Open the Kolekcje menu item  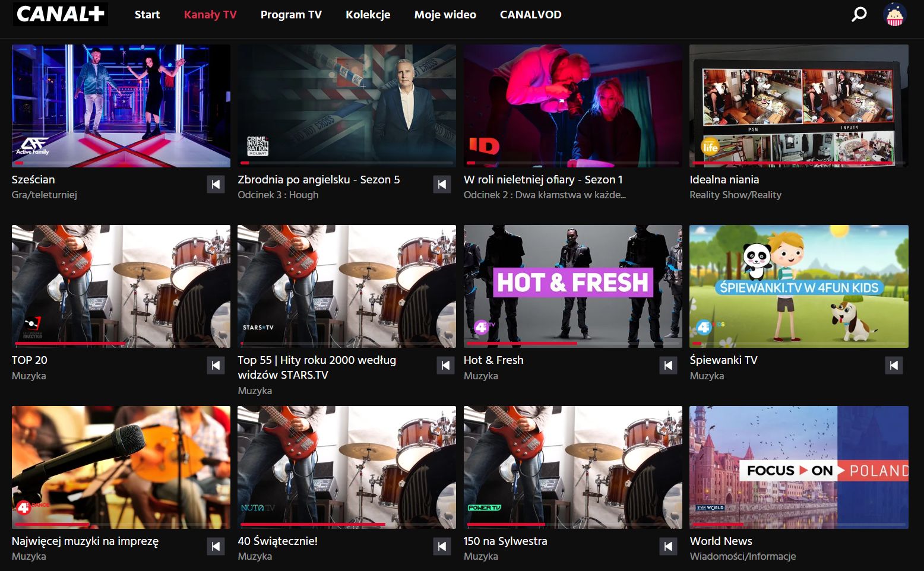point(368,15)
